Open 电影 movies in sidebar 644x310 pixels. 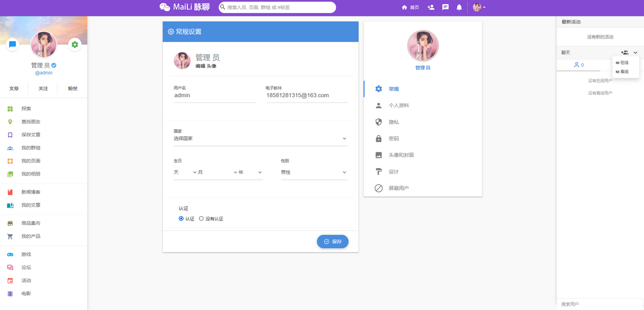pos(43,293)
